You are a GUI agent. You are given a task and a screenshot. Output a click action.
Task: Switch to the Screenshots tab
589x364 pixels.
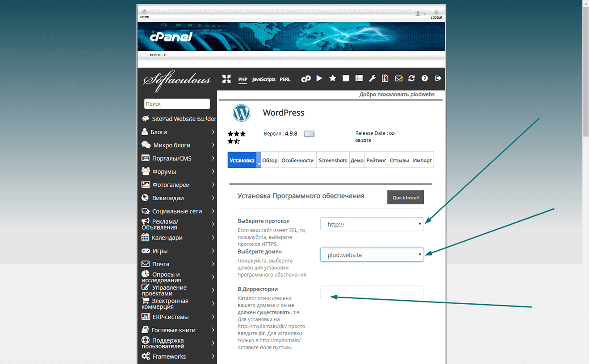coord(333,160)
